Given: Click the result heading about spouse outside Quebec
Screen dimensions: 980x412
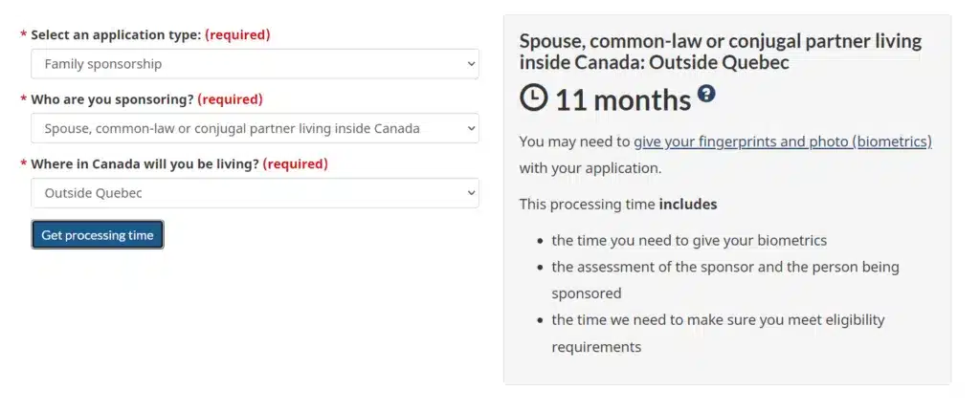Looking at the screenshot, I should pos(720,52).
